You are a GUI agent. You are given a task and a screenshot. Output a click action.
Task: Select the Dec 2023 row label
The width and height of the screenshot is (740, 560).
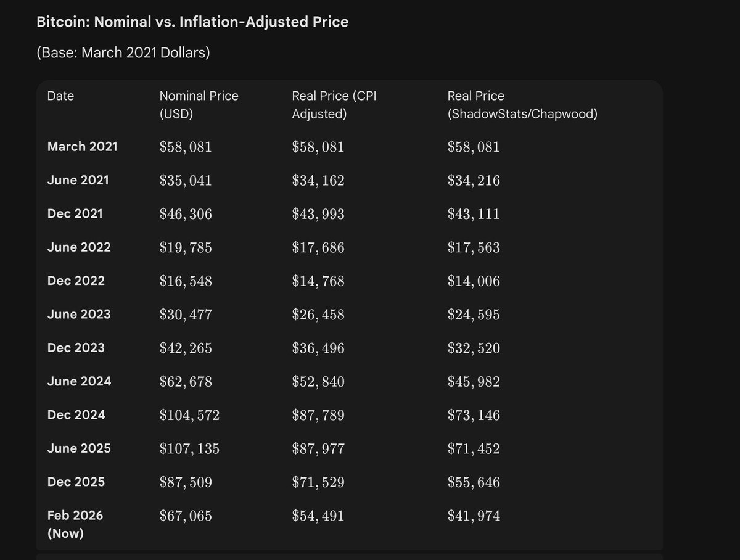tap(76, 348)
